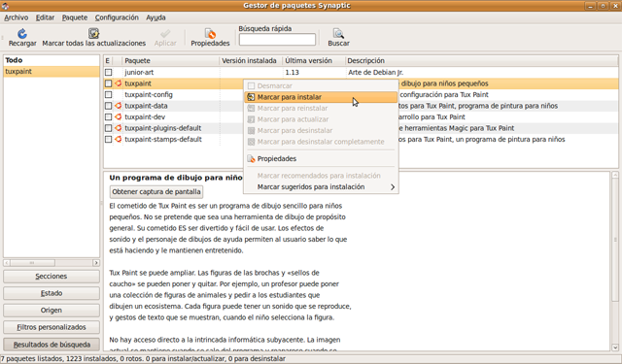Click the description panel scrollbar down arrow

615,347
